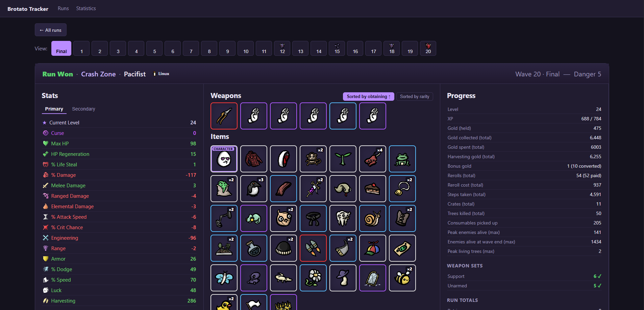
Task: Click the Armor shield icon
Action: (46, 259)
